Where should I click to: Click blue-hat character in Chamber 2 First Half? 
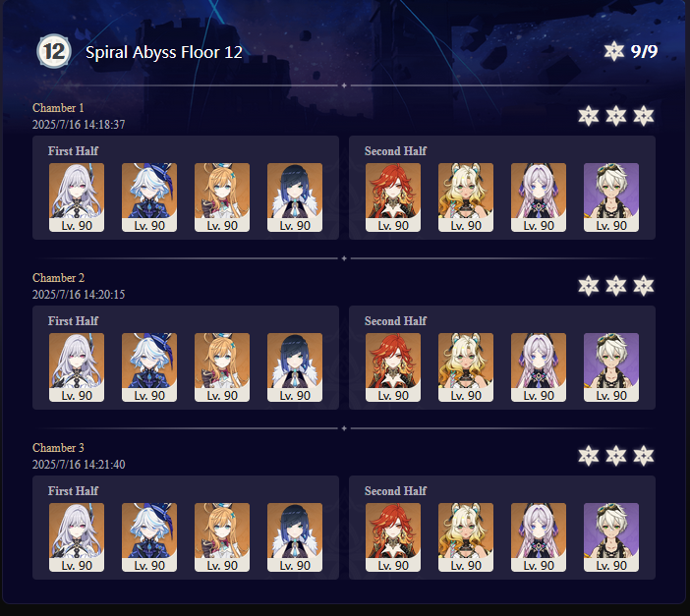click(x=149, y=367)
